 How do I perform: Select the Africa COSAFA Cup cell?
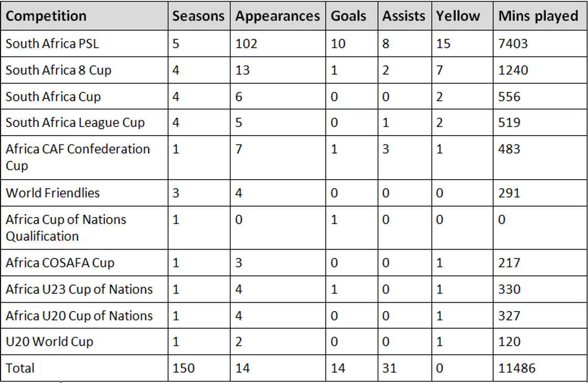click(60, 263)
